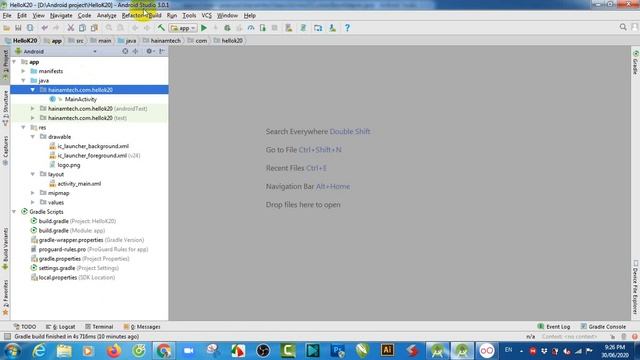
Task: Open the Code menu
Action: coord(84,16)
